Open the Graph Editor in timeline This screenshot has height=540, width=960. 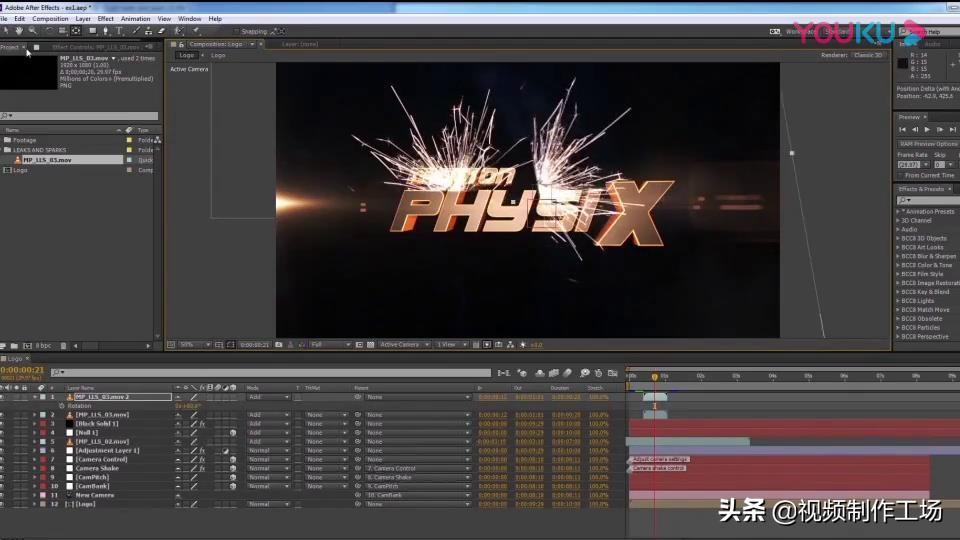612,373
